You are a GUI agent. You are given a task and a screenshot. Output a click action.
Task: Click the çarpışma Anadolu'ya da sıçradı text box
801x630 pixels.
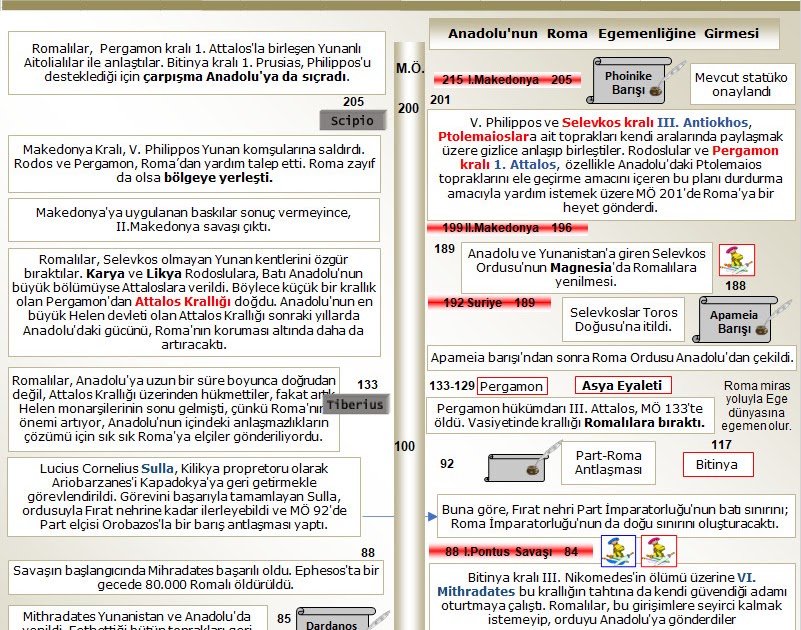point(197,63)
